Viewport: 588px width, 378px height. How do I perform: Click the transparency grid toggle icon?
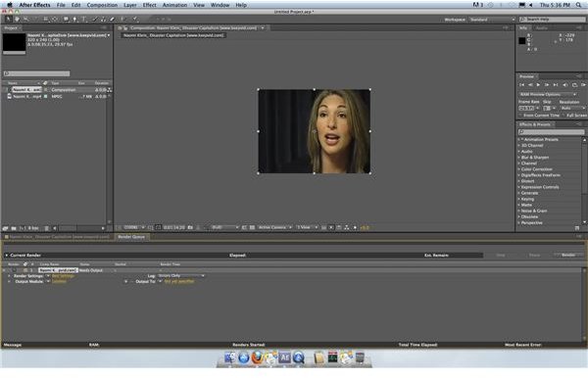(253, 227)
